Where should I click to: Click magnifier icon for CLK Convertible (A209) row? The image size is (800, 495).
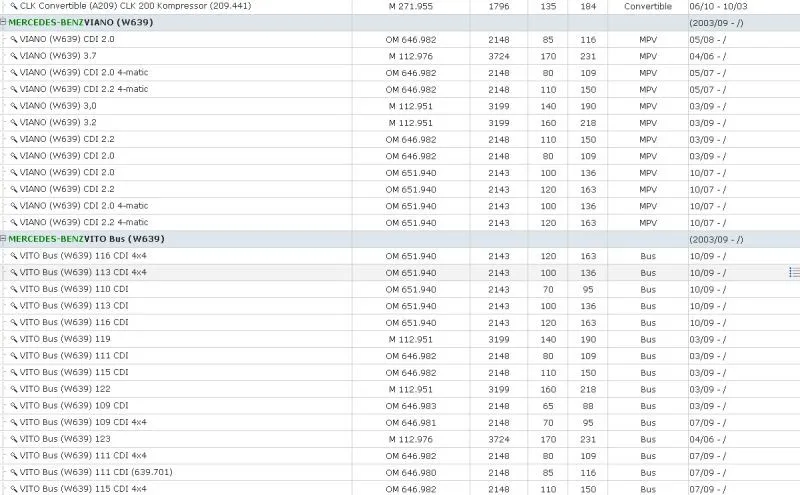[14, 6]
